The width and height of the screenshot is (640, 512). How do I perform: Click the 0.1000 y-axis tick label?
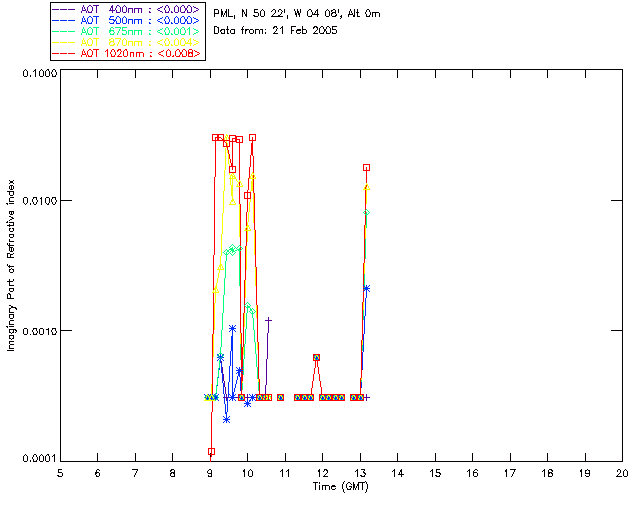pyautogui.click(x=39, y=73)
